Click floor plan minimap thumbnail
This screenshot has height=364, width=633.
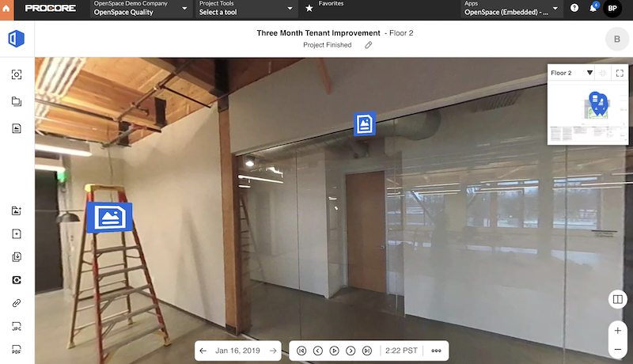point(587,112)
